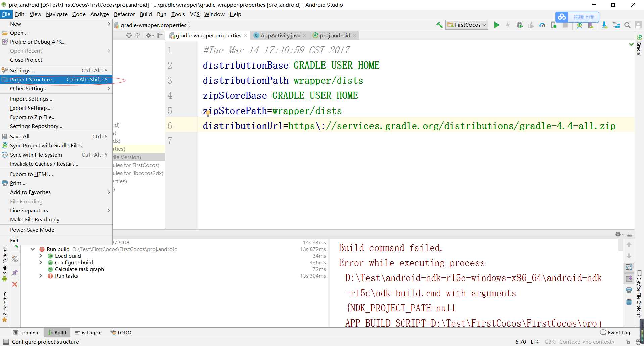Click the collapse all icon in project panel
The image size is (644, 346).
tap(137, 35)
